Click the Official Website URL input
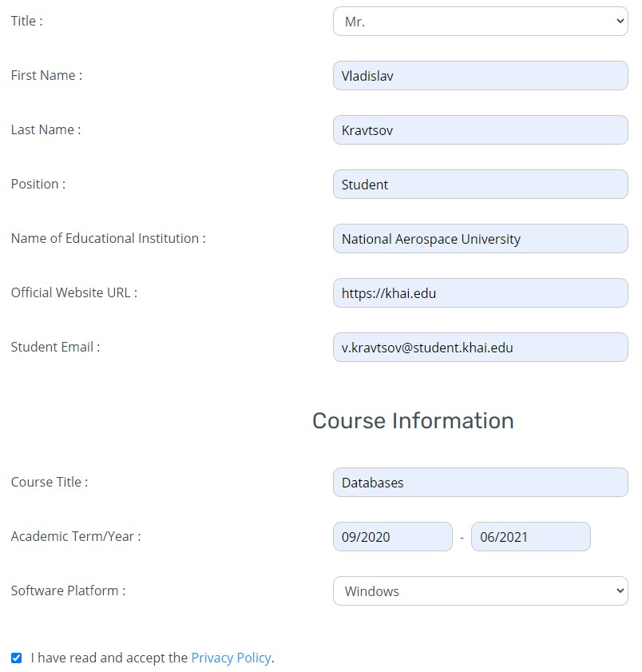 (480, 292)
